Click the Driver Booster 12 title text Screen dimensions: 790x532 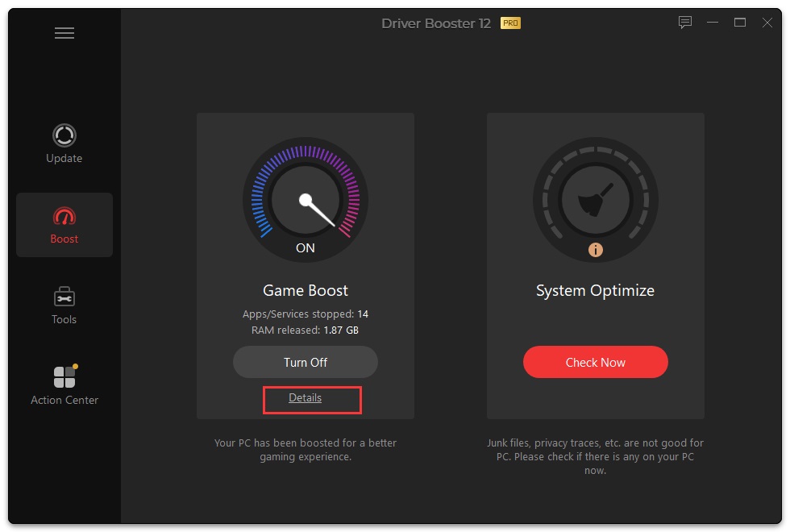(x=436, y=23)
